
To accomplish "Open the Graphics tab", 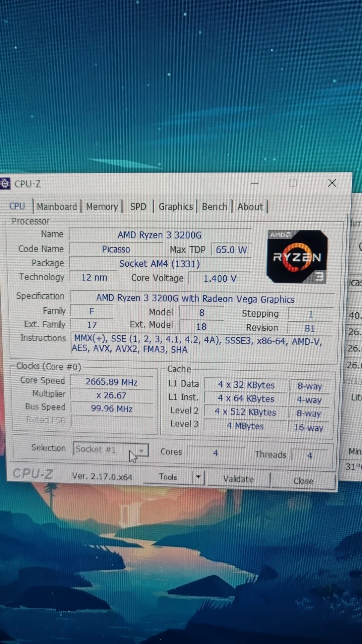I will (176, 207).
